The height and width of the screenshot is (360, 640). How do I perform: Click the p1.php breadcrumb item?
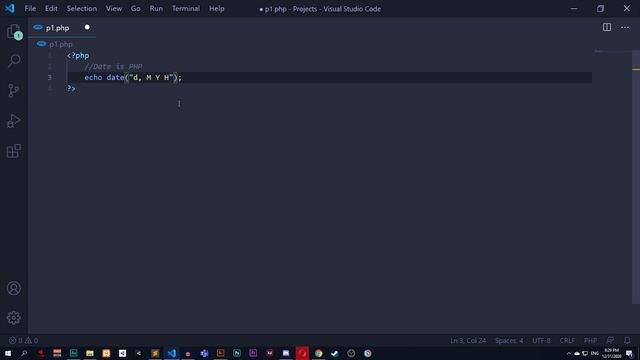click(55, 44)
